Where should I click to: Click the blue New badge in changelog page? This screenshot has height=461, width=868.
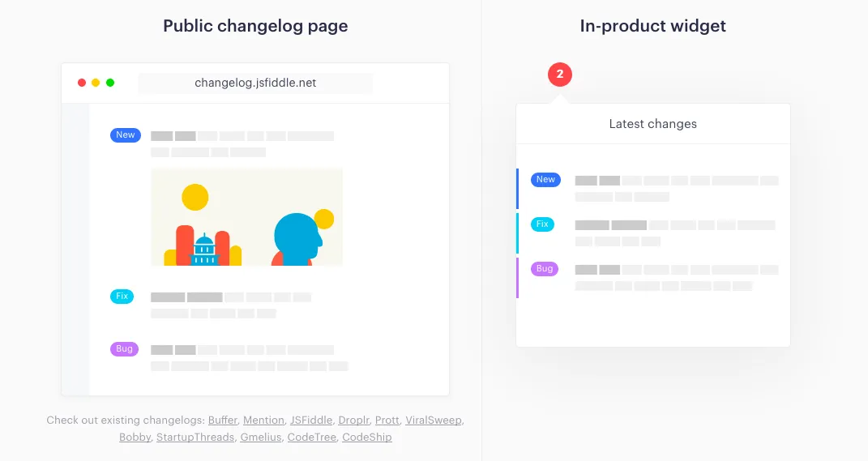coord(125,135)
